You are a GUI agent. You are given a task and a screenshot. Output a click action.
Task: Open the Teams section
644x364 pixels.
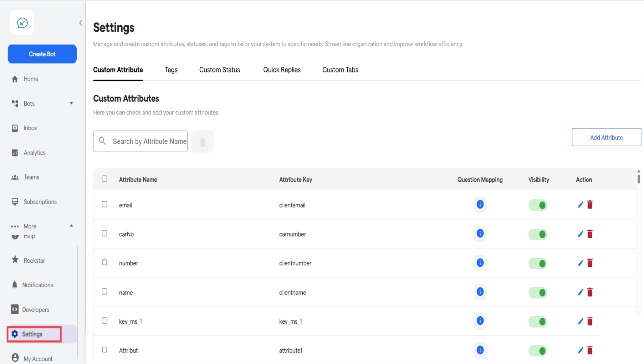click(31, 177)
